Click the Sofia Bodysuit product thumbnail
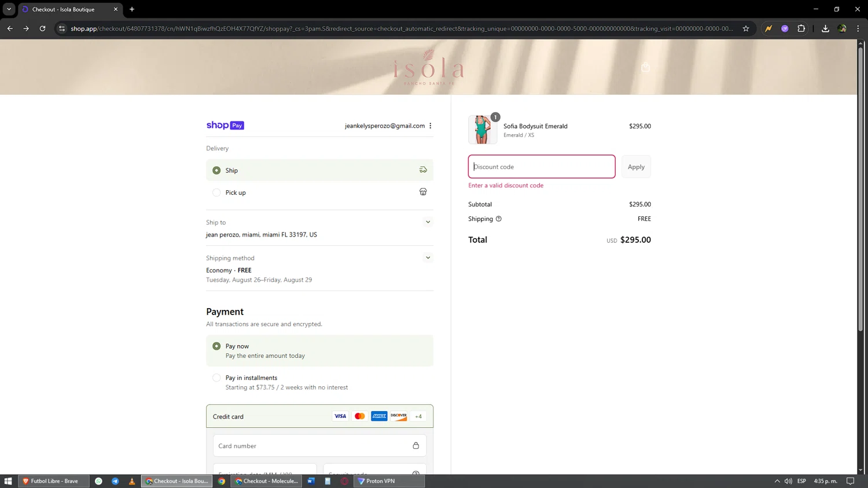This screenshot has width=868, height=488. click(483, 129)
